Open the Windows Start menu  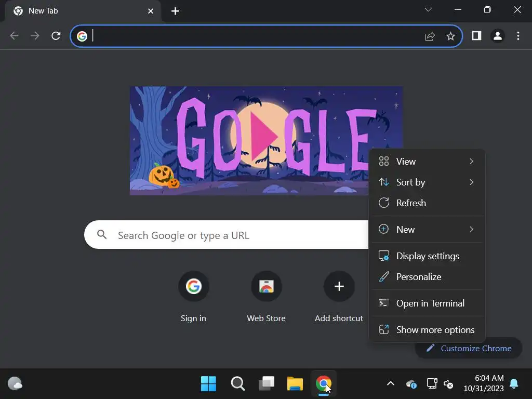point(208,384)
